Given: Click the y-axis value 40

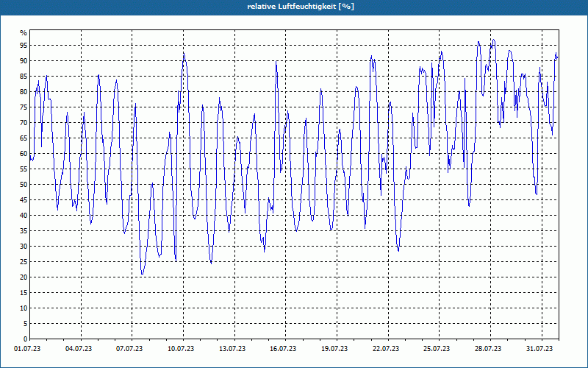Looking at the screenshot, I should 24,215.
